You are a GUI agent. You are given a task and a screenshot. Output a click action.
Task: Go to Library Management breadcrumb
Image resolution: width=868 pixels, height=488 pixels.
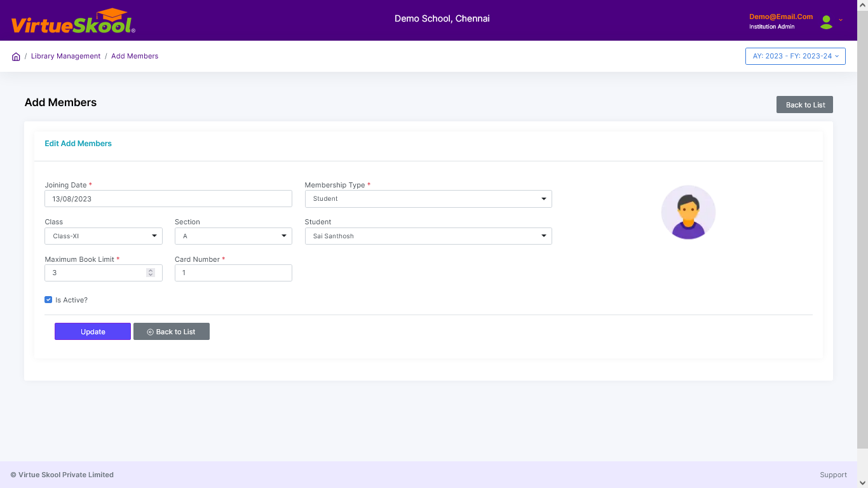point(65,56)
